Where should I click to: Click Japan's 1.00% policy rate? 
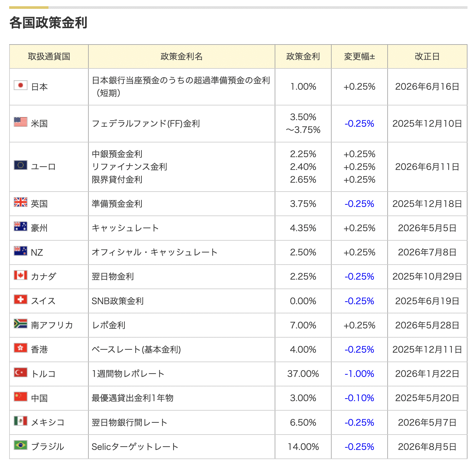[x=303, y=86]
